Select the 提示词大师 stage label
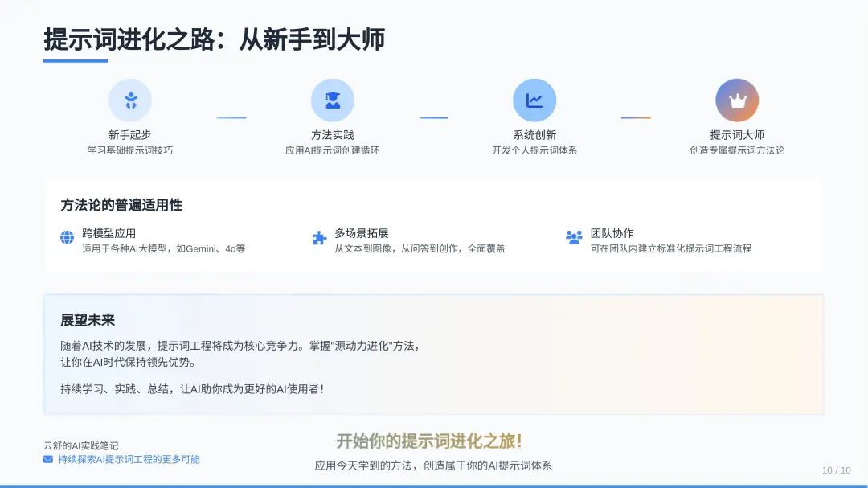868x488 pixels. click(x=737, y=134)
